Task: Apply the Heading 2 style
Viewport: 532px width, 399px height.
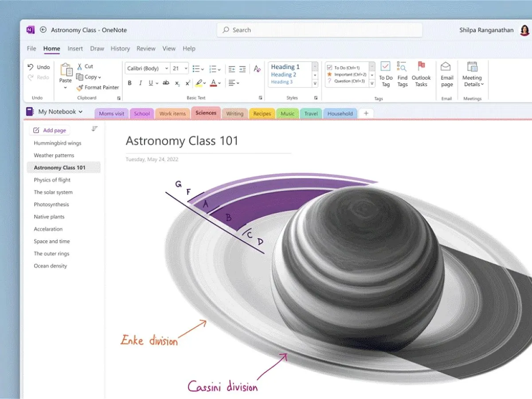Action: pyautogui.click(x=284, y=74)
